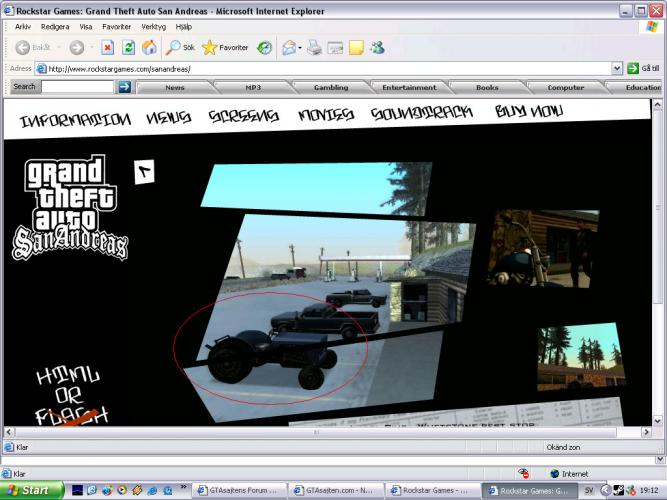Click the Stop loading toolbar icon
Image resolution: width=667 pixels, height=500 pixels.
click(x=107, y=47)
